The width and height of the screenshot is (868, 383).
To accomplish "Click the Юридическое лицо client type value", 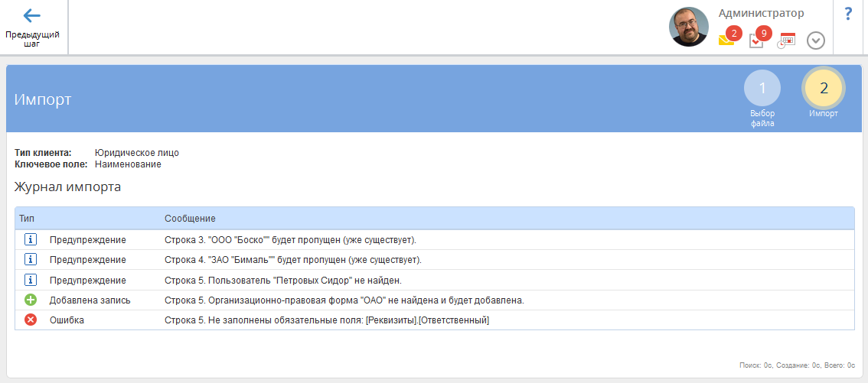I will coord(137,153).
